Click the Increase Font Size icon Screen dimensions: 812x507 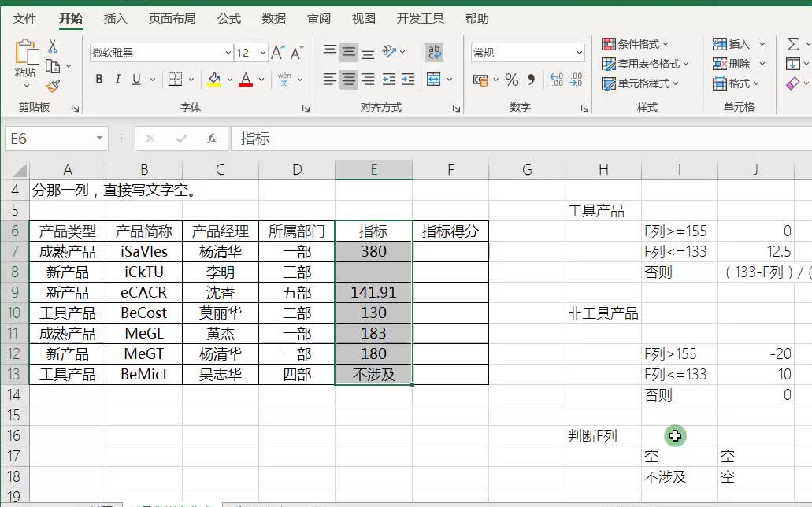pyautogui.click(x=277, y=52)
